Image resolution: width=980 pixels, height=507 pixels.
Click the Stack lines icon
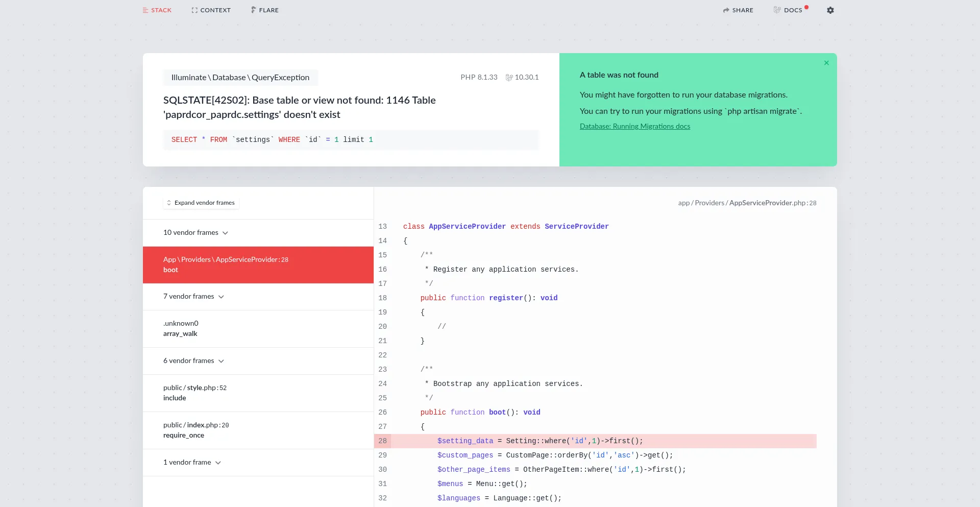click(x=145, y=10)
